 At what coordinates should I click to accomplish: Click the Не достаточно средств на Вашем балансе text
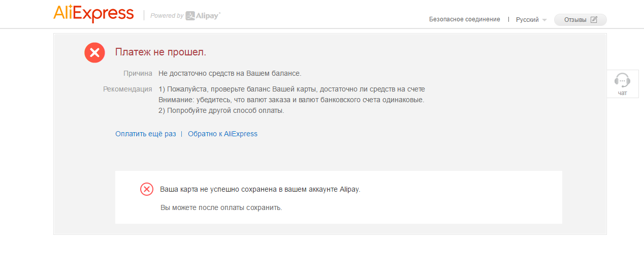pos(230,73)
